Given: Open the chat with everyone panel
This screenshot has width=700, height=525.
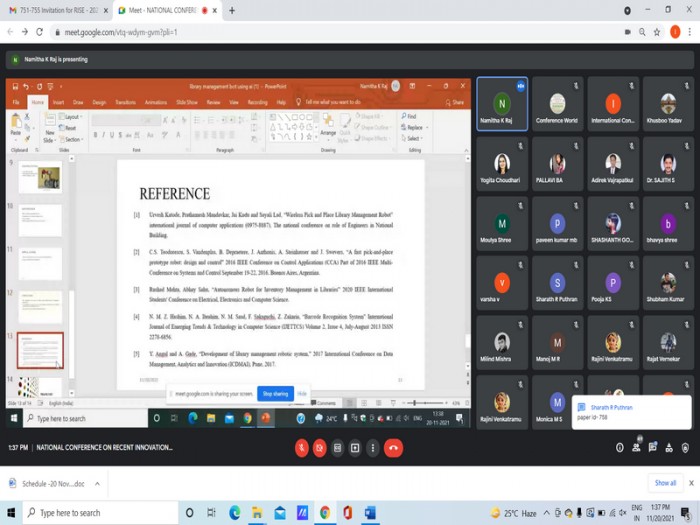Looking at the screenshot, I should point(653,448).
